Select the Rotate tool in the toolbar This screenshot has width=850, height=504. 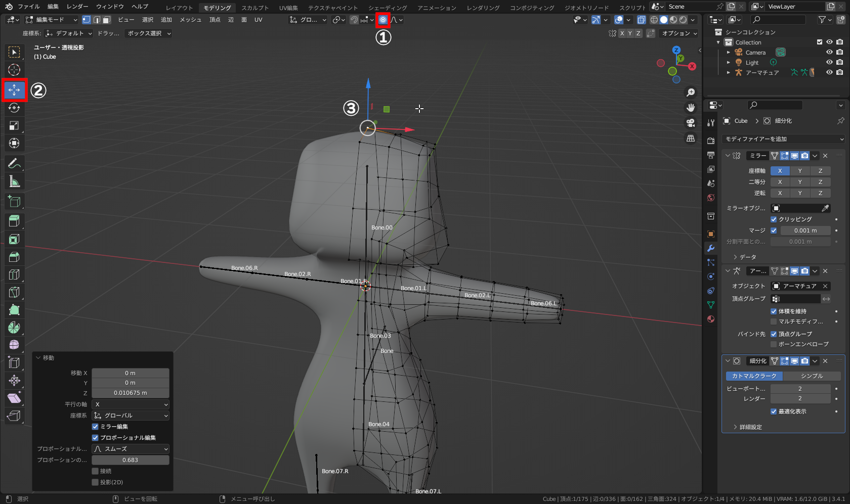click(14, 108)
